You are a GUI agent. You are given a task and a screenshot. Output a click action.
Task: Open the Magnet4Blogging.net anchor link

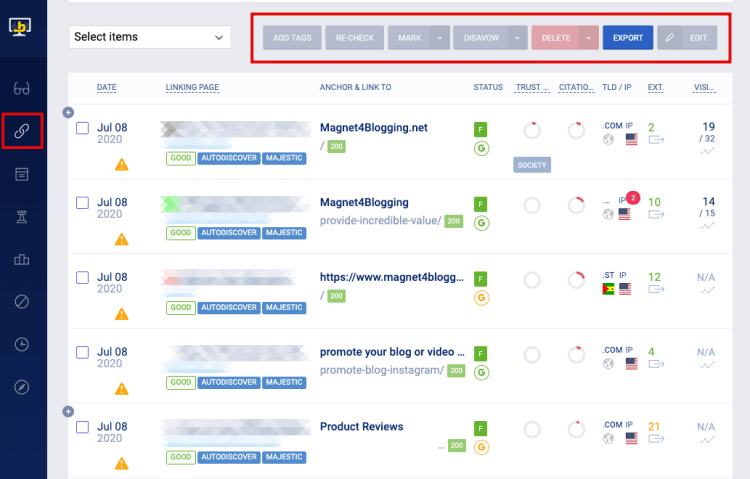[374, 128]
